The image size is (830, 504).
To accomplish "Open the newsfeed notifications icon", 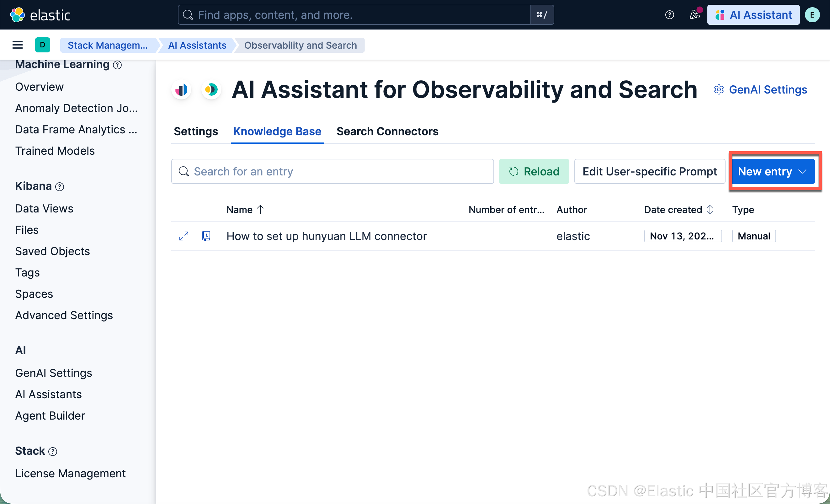I will [x=694, y=15].
